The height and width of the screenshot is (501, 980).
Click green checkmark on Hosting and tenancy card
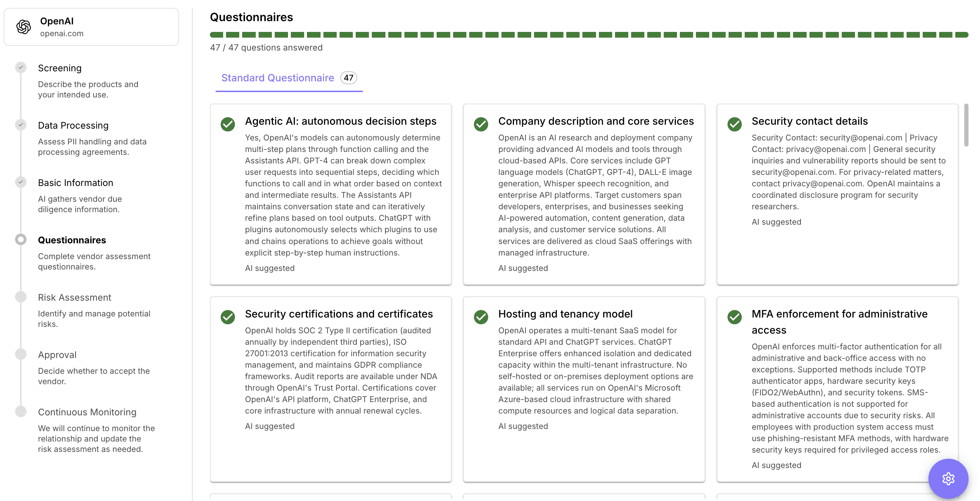coord(481,317)
